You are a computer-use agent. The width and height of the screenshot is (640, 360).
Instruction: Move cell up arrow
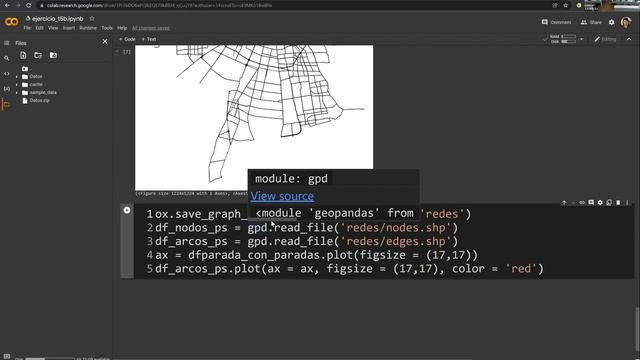tap(564, 202)
